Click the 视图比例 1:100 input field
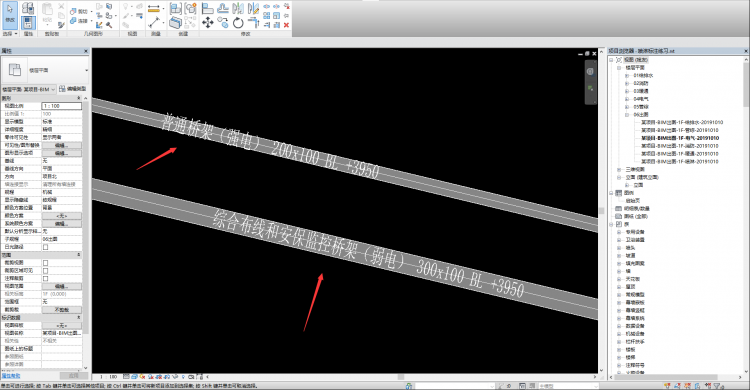 tap(62, 106)
